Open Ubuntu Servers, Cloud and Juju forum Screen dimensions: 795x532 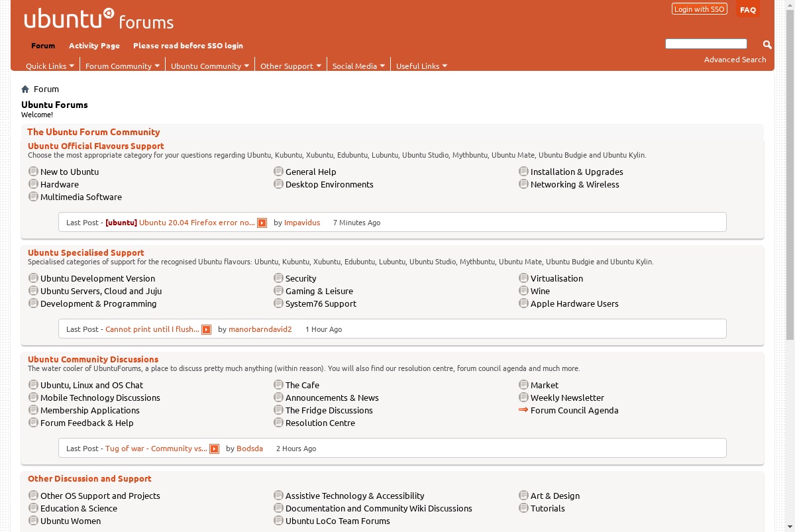[101, 291]
